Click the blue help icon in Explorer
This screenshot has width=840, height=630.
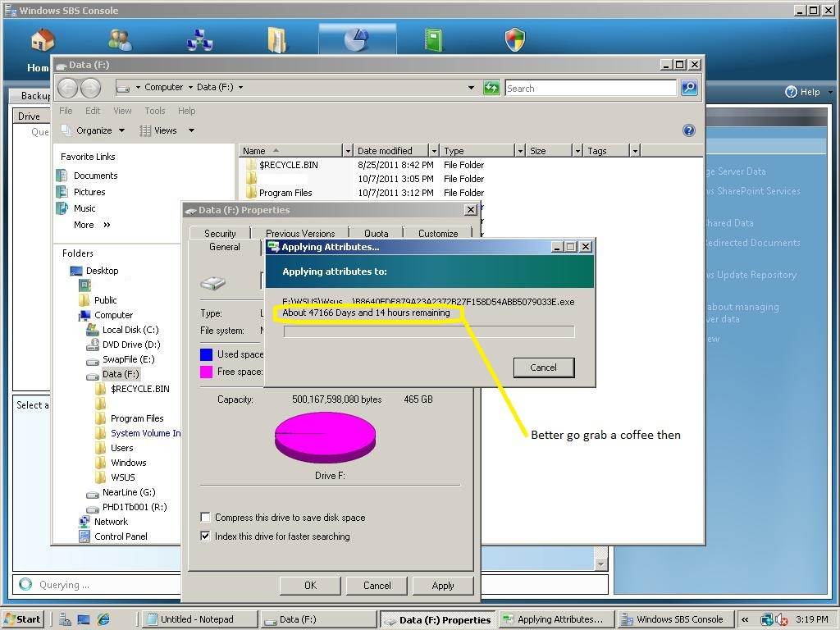[x=689, y=130]
